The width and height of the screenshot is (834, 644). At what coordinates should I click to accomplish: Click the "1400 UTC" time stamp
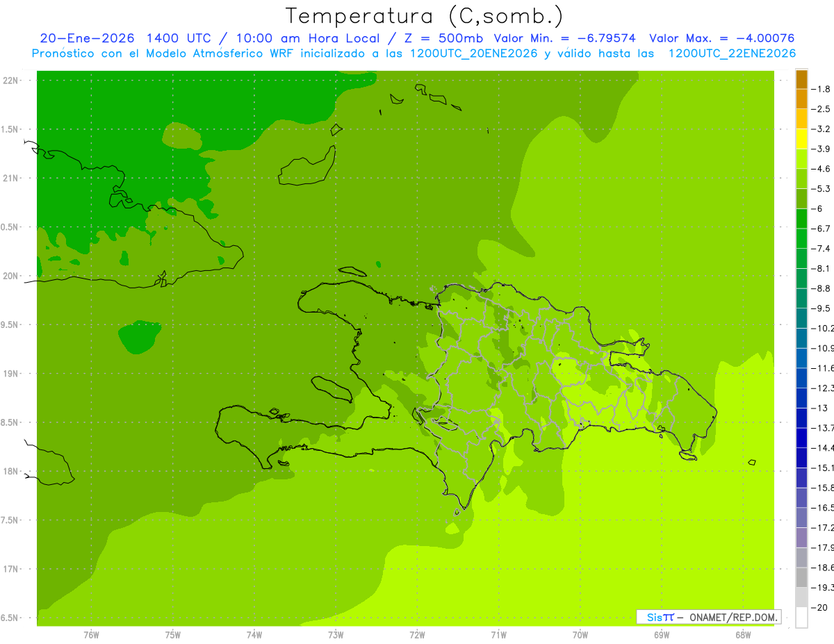(177, 38)
